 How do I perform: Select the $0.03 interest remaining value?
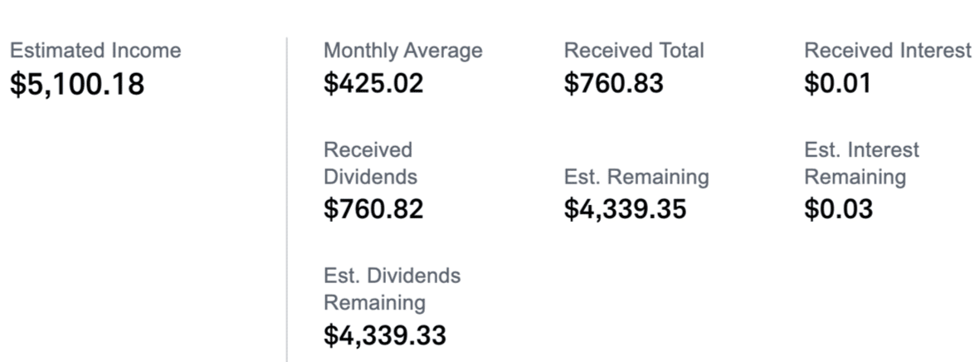click(838, 209)
